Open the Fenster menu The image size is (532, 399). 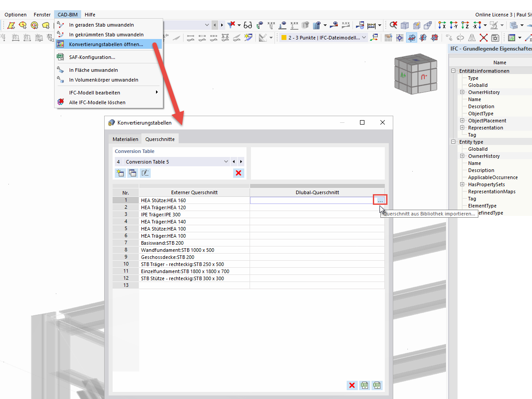coord(42,15)
